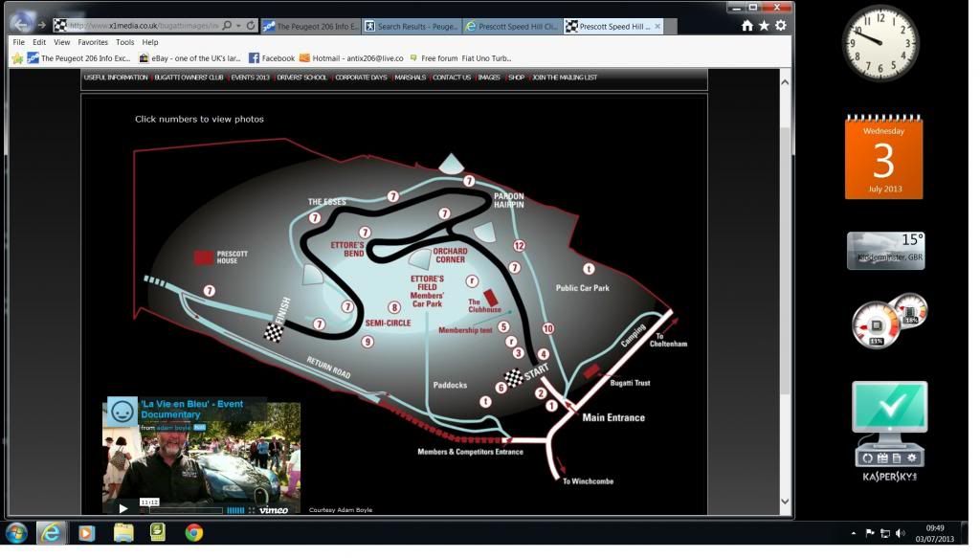This screenshot has width=980, height=558.
Task: Click the Facebook favorites bar link
Action: (272, 58)
